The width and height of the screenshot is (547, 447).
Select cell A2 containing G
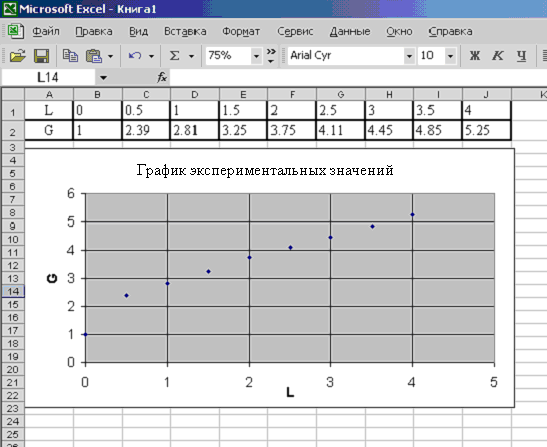[49, 131]
